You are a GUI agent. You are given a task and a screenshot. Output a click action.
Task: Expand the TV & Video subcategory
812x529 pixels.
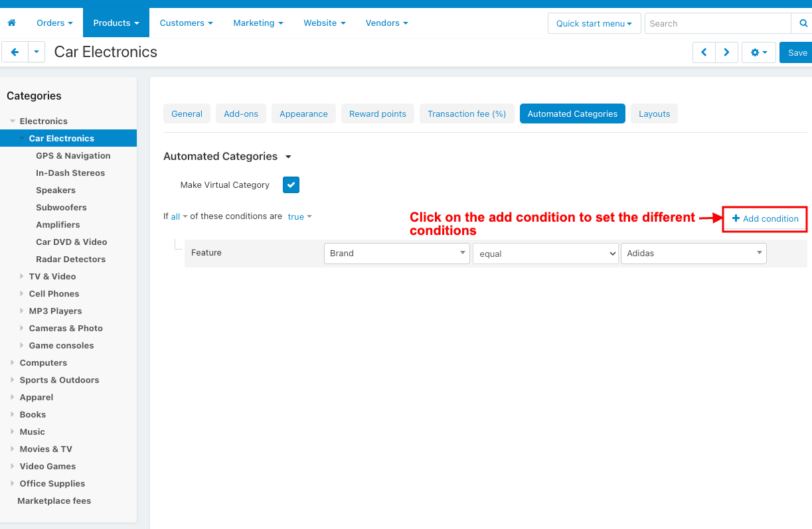click(22, 276)
